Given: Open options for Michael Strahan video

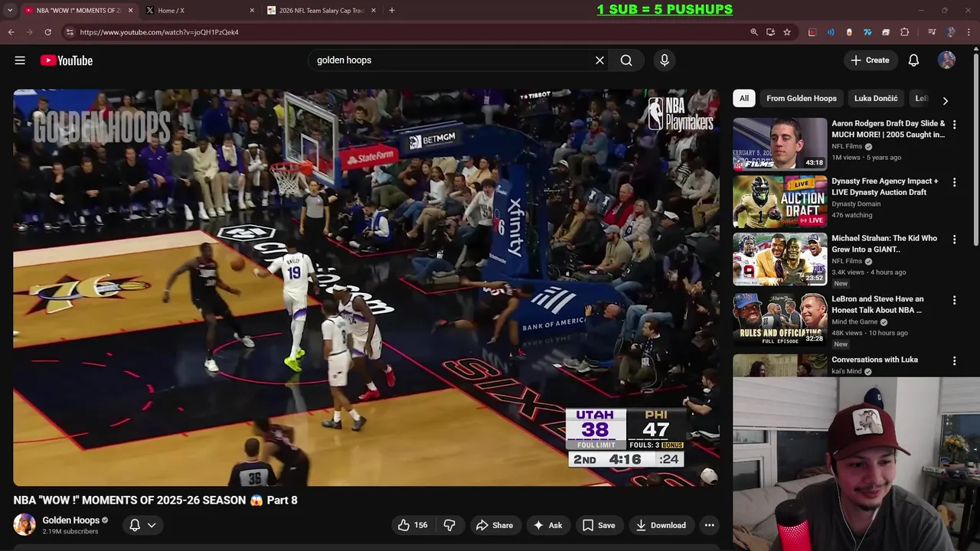Looking at the screenshot, I should [954, 240].
